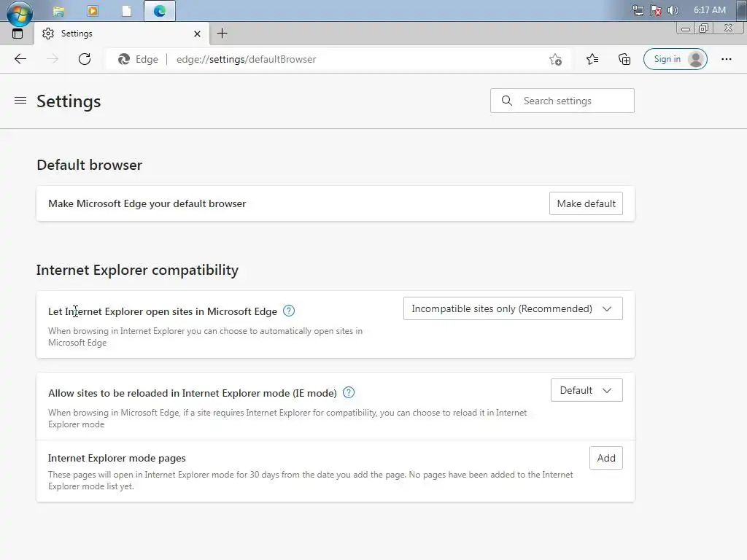Click the search magnifier icon

[x=507, y=101]
